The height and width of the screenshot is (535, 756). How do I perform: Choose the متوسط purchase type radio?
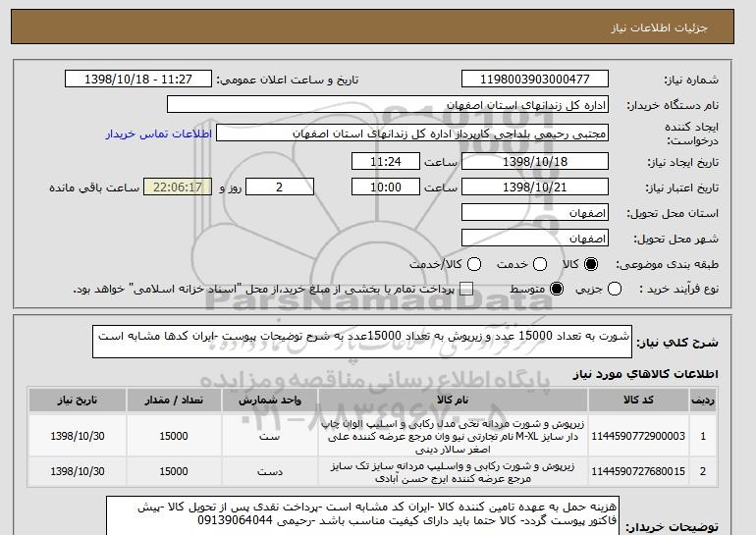(557, 290)
